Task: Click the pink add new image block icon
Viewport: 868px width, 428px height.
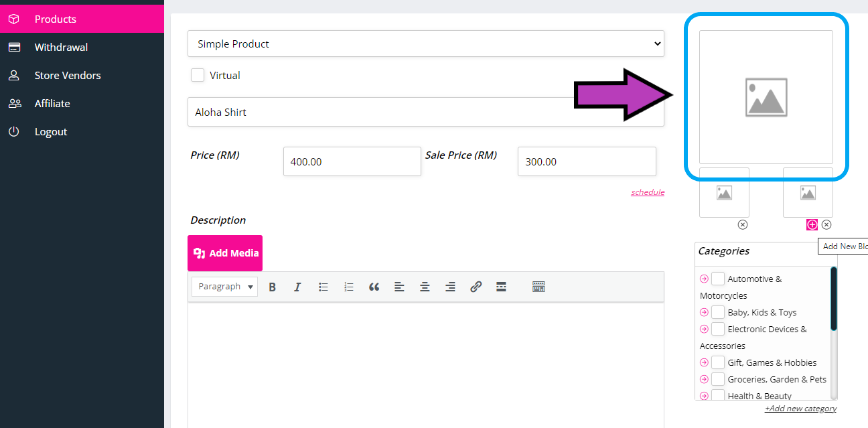Action: point(812,225)
